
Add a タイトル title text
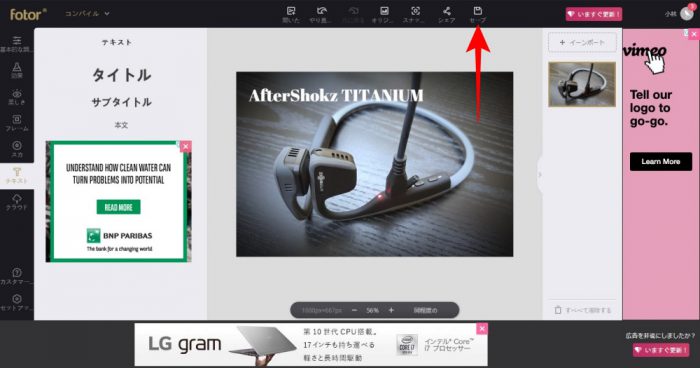[121, 75]
